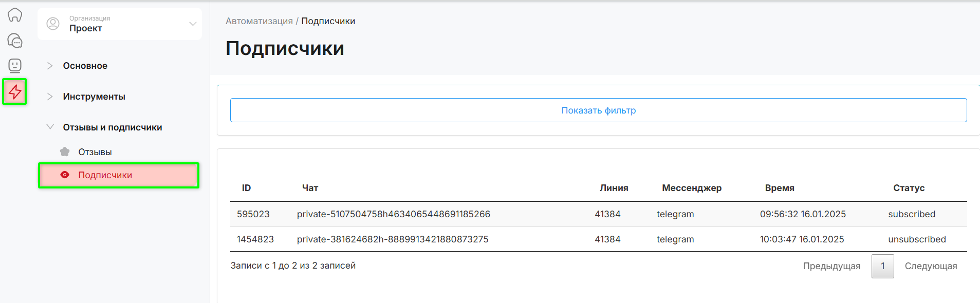Viewport: 980px width, 303px height.
Task: Click the Предыдущая pagination button
Action: pyautogui.click(x=831, y=266)
